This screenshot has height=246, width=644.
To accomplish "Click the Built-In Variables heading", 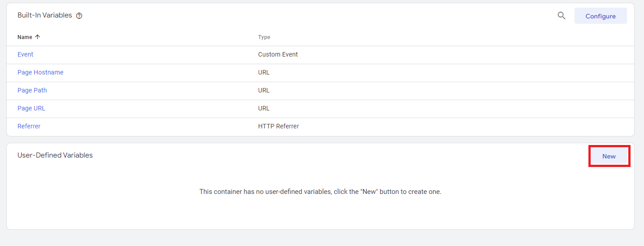I will tap(45, 15).
